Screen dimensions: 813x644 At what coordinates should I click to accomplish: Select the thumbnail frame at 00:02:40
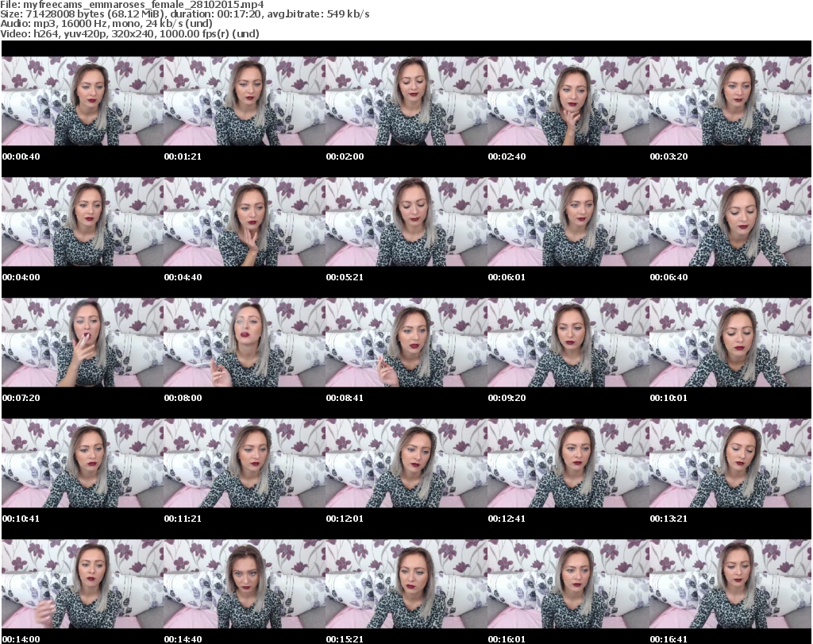click(568, 101)
